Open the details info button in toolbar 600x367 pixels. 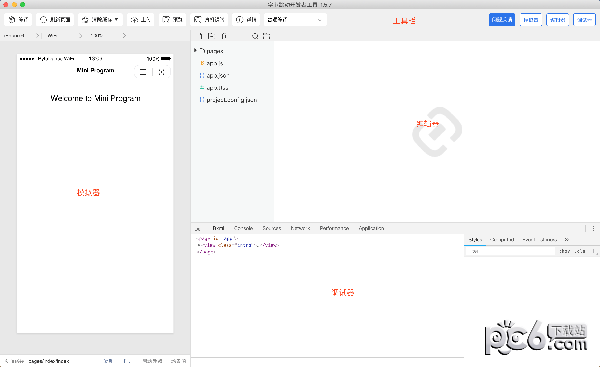point(246,20)
